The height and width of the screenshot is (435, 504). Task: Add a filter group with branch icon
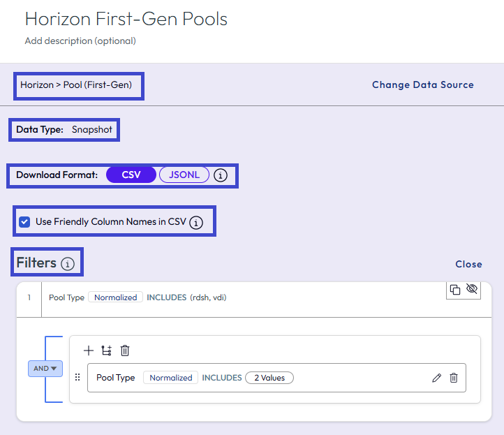click(107, 351)
